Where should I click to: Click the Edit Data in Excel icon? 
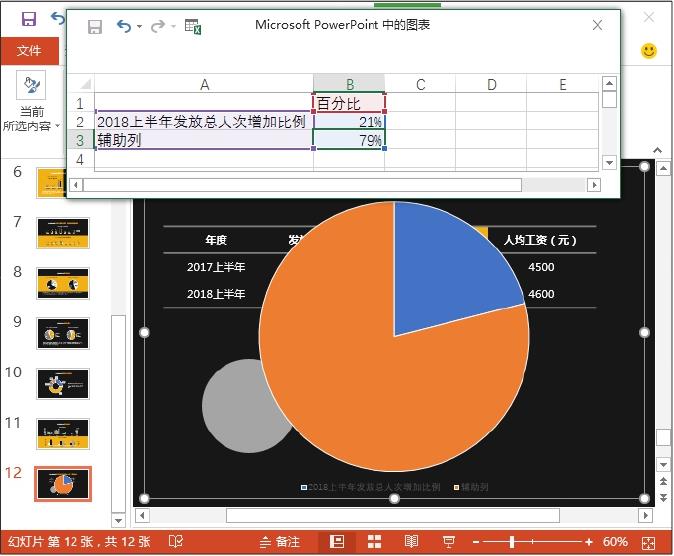(x=193, y=27)
